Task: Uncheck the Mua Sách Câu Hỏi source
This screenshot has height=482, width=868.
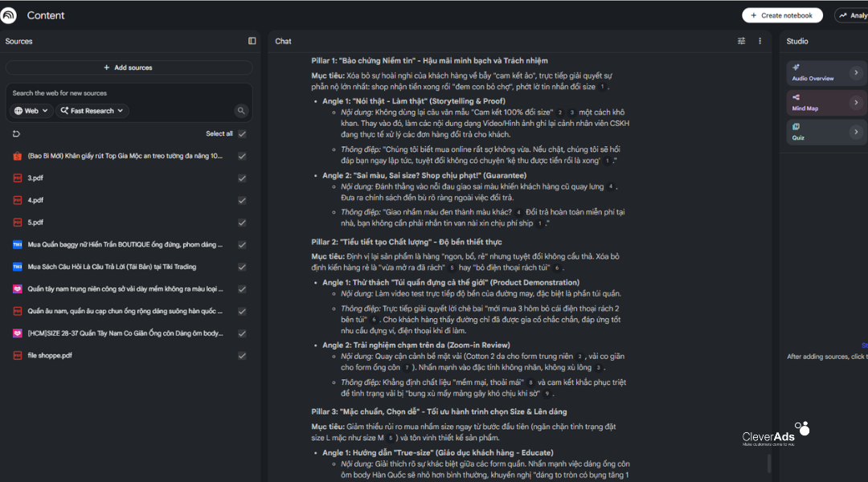Action: click(242, 267)
